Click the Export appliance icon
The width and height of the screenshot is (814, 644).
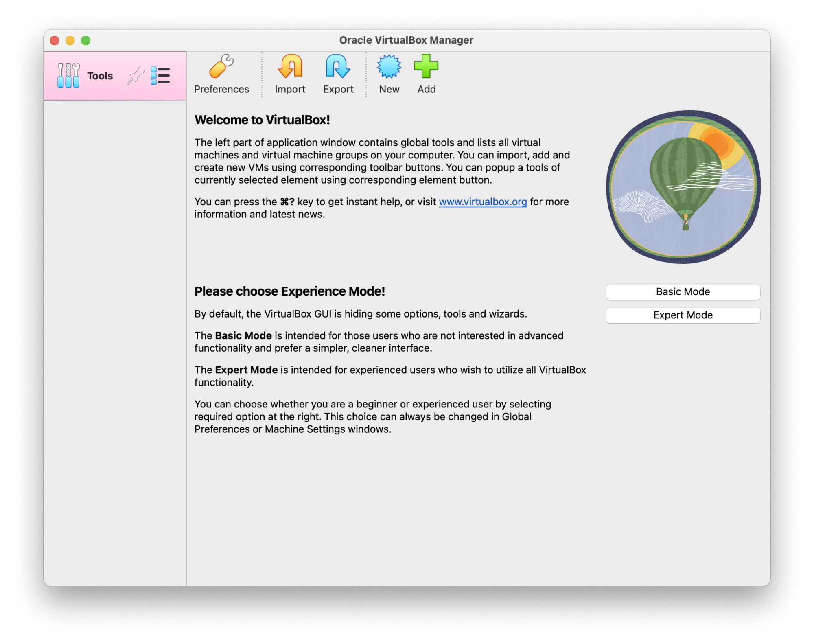click(x=338, y=66)
